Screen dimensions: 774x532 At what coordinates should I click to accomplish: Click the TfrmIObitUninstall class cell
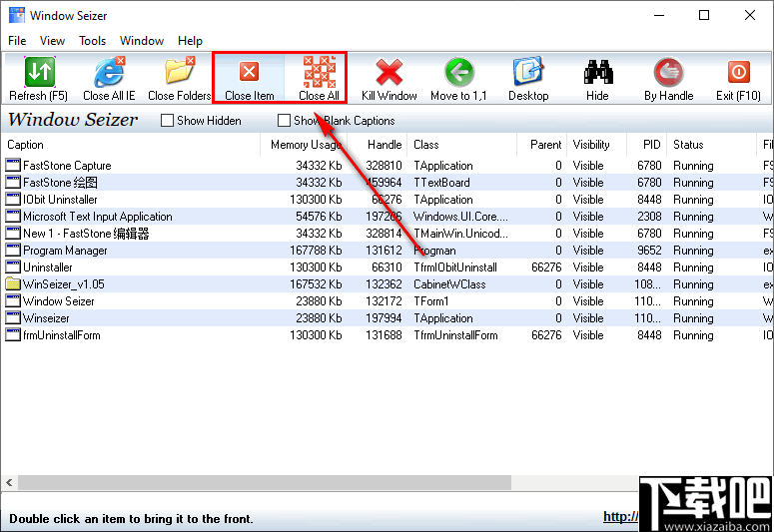point(455,267)
